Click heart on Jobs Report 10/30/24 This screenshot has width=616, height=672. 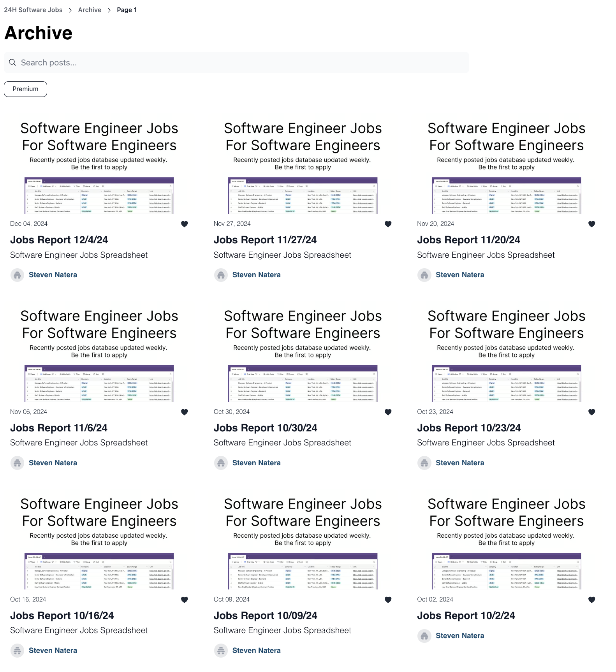388,412
